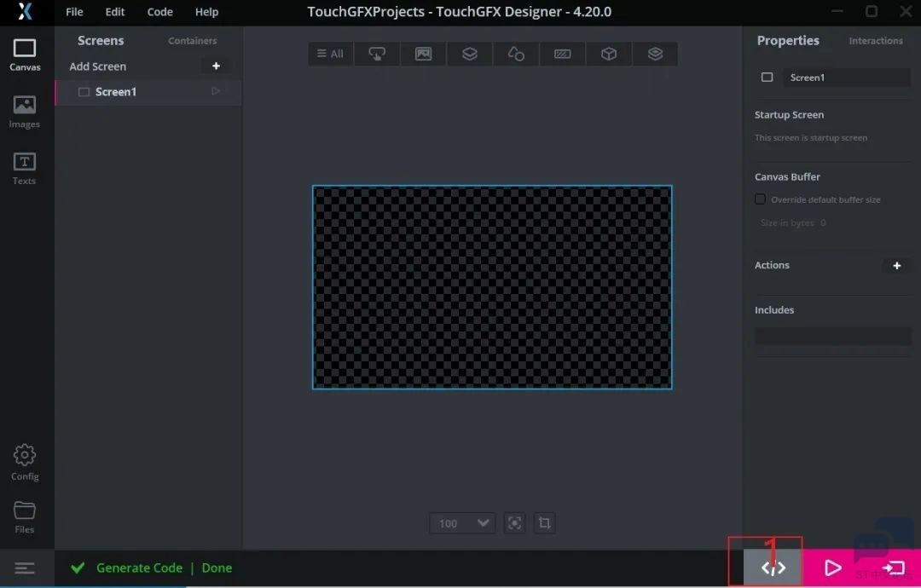Switch to the Interactions tab
This screenshot has height=588, width=921.
[x=876, y=41]
